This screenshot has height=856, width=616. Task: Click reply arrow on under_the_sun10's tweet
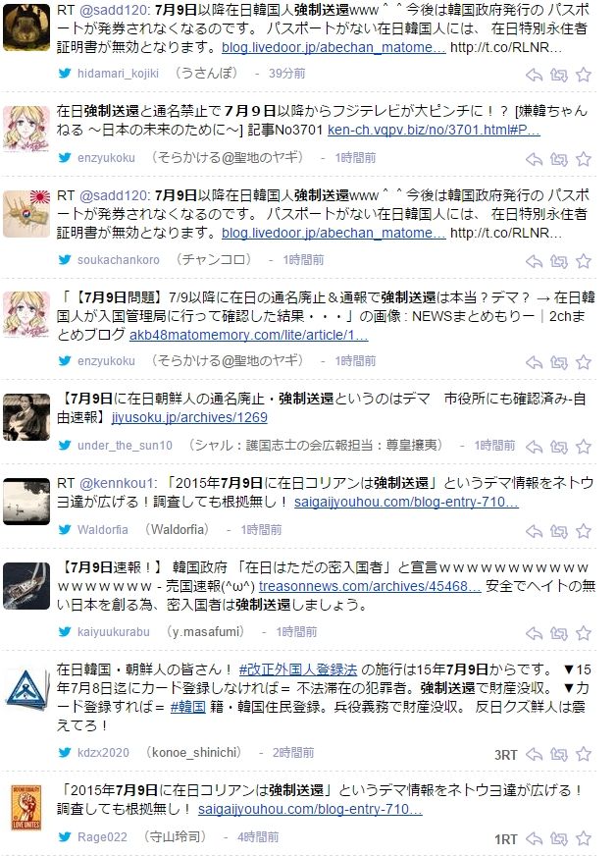click(x=534, y=447)
